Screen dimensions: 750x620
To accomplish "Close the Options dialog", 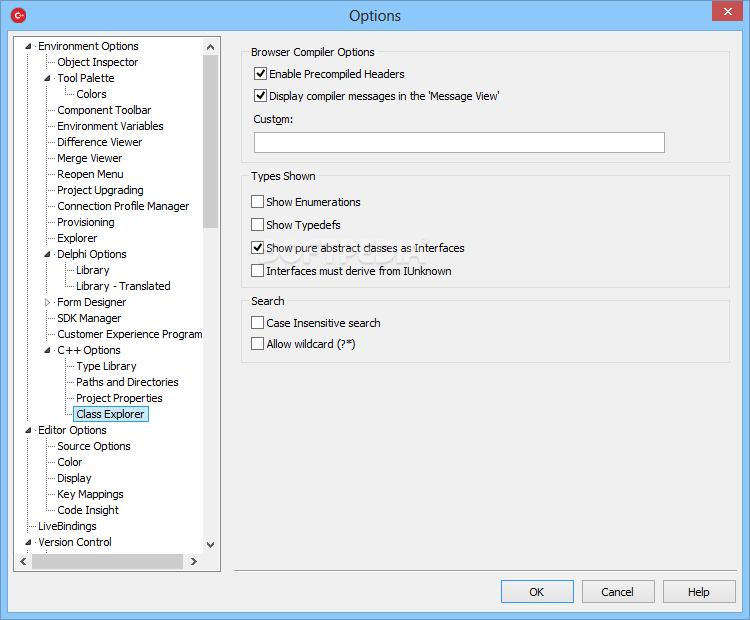I will [727, 11].
